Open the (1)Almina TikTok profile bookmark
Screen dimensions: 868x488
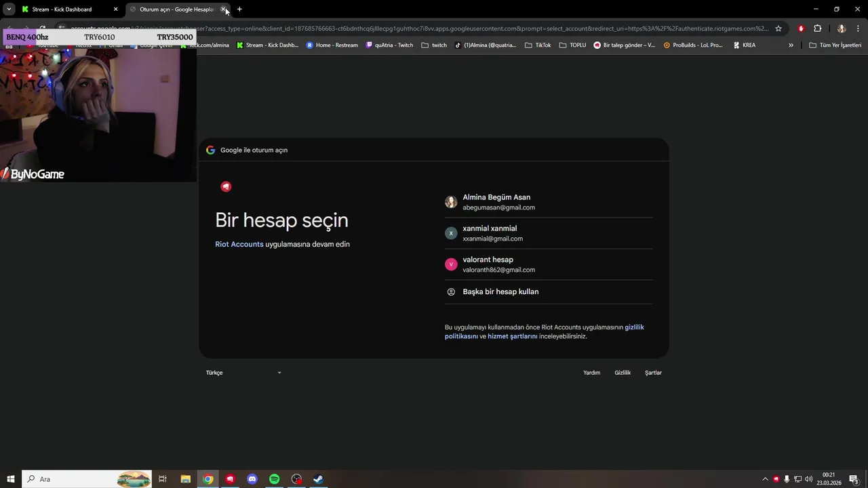[486, 45]
